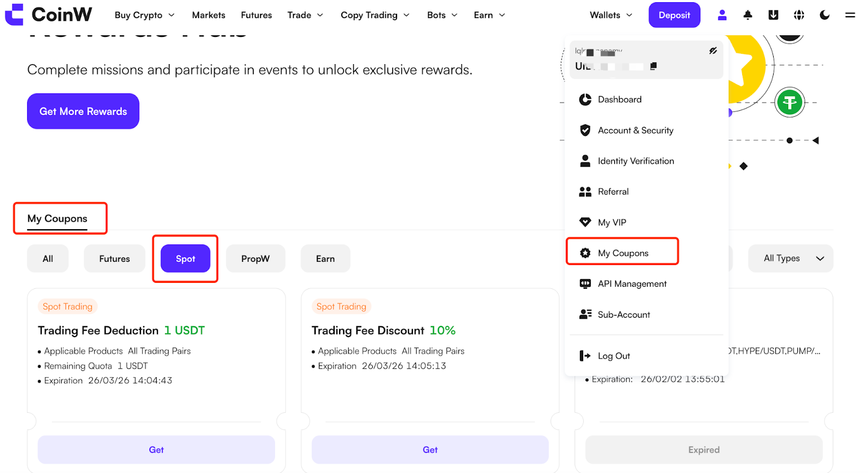Expand the Trade dropdown in the navigation

click(305, 15)
